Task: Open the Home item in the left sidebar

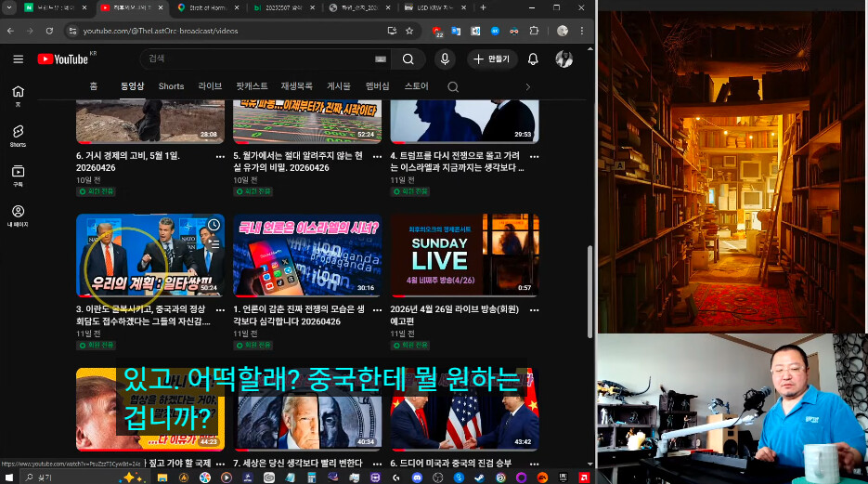Action: tap(18, 96)
